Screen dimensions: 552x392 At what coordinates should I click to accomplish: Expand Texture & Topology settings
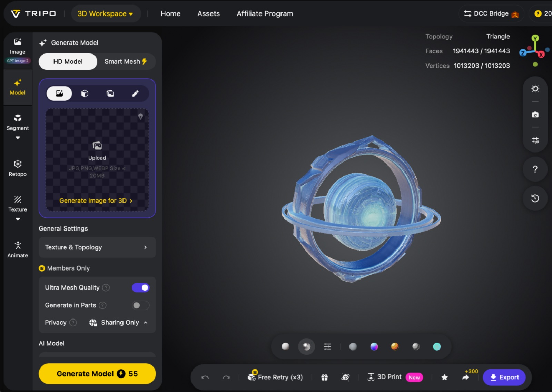[97, 247]
